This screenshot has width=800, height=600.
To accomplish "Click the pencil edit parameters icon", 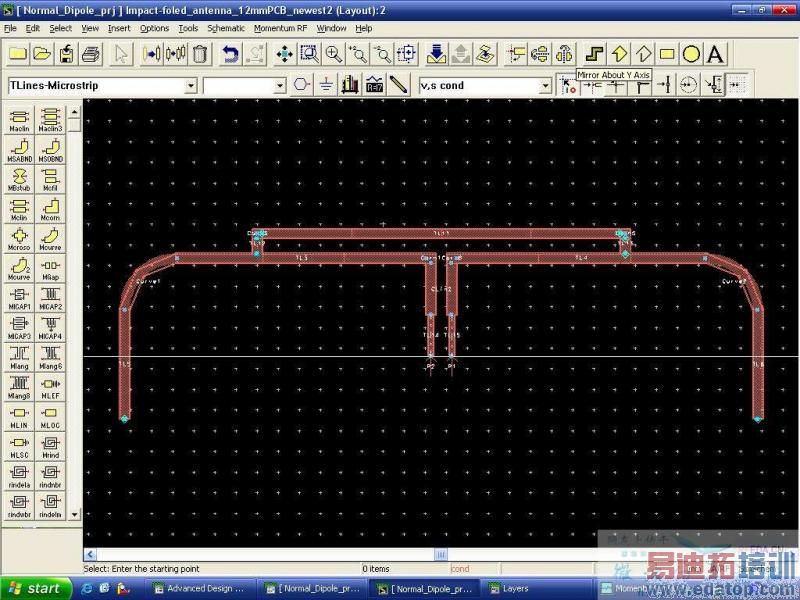I will (x=398, y=85).
